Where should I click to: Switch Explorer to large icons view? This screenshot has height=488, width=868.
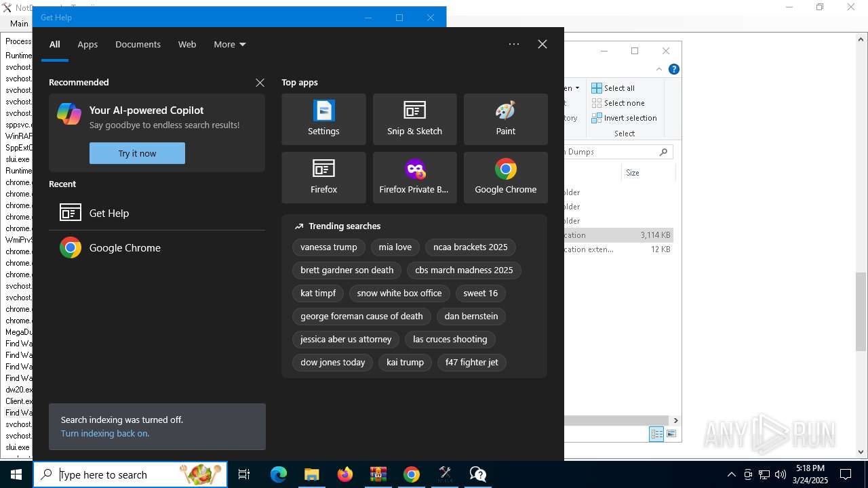click(x=671, y=434)
